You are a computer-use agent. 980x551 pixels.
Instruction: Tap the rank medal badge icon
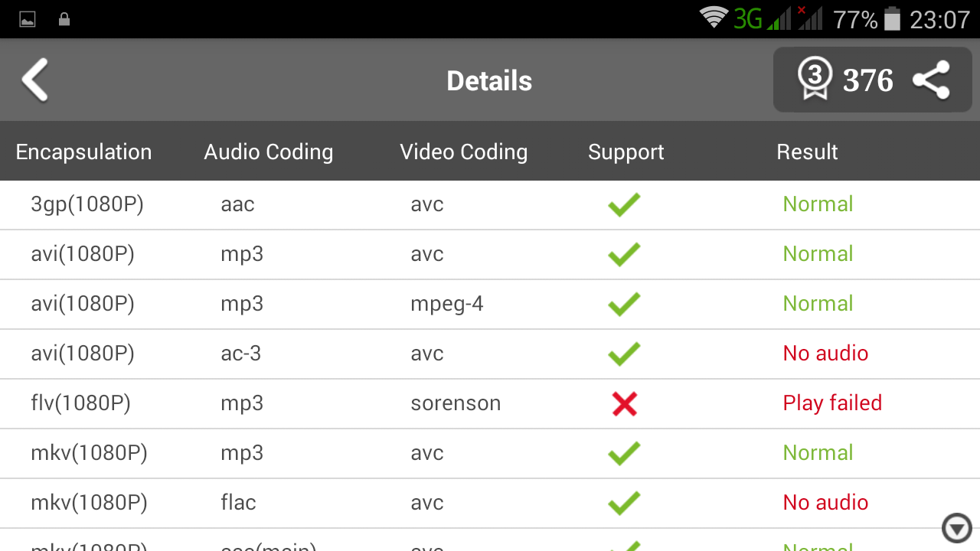coord(815,80)
